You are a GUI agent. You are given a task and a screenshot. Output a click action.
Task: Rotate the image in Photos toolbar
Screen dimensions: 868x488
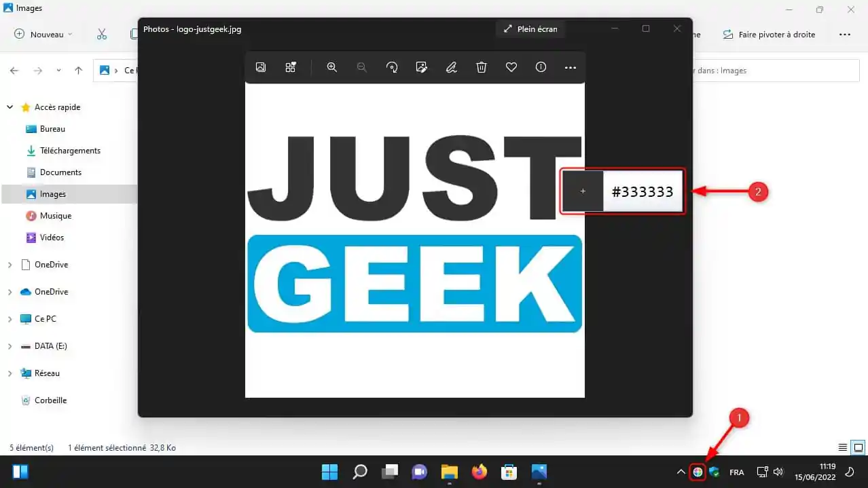coord(392,67)
